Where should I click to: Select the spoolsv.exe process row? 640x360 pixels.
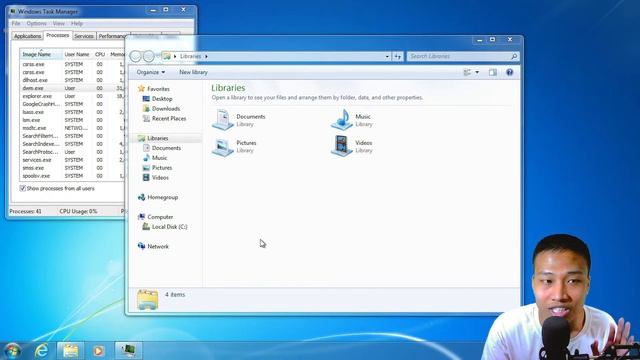click(72, 176)
